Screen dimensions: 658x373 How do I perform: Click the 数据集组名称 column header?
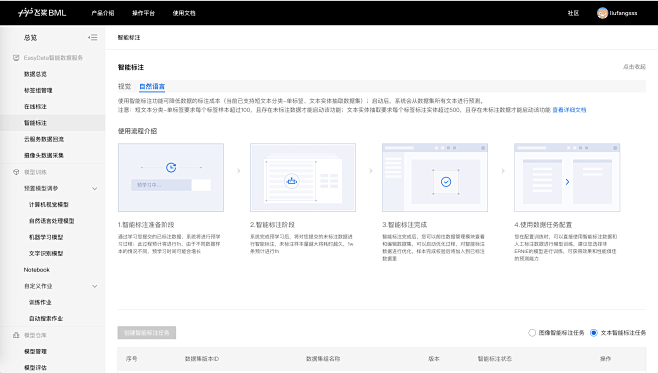323,359
